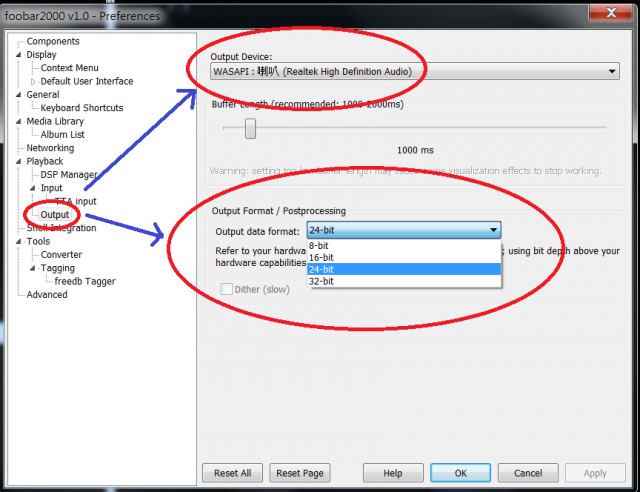Image resolution: width=640 pixels, height=492 pixels.
Task: Click the Output data format combo box
Action: (404, 230)
